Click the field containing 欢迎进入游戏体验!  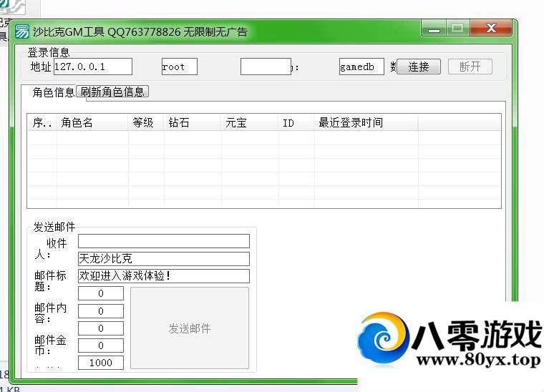point(164,276)
